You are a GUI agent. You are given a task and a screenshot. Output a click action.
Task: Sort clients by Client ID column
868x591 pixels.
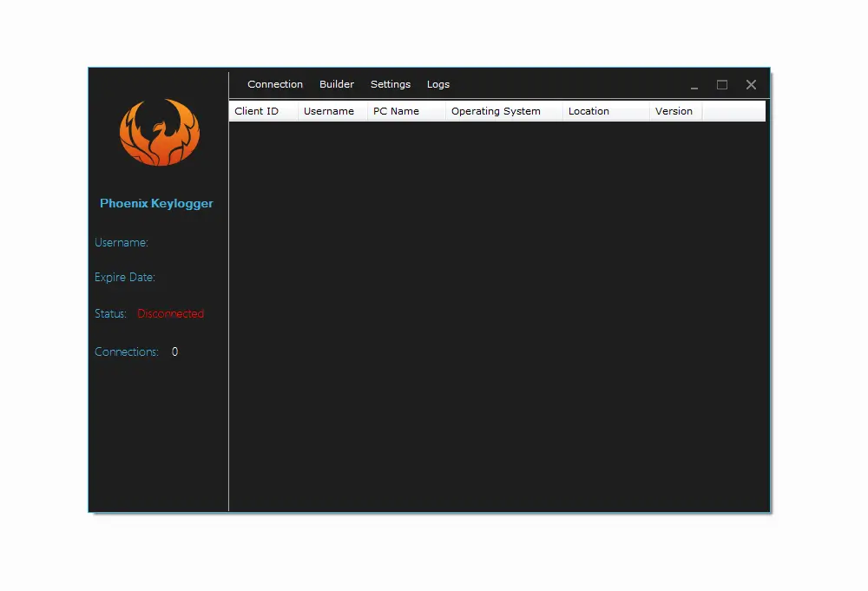(258, 111)
